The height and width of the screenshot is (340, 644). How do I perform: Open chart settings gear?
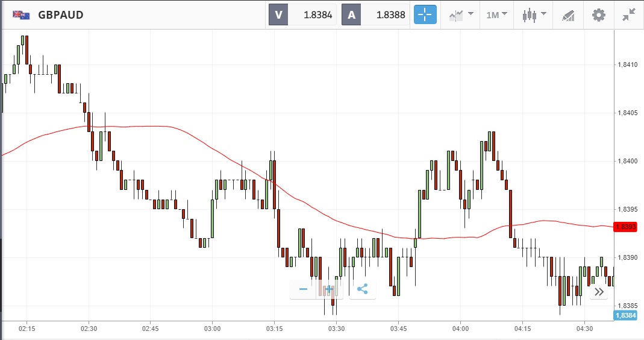coord(598,15)
